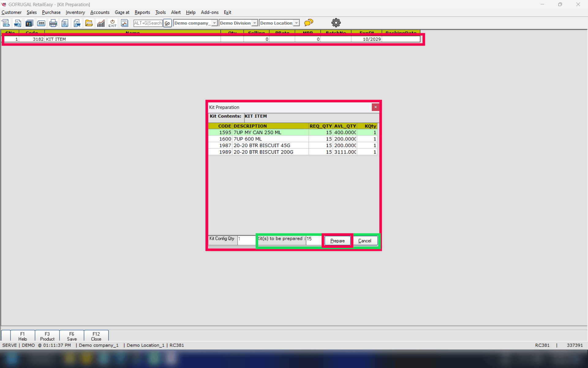This screenshot has width=588, height=368.
Task: Click the yellow chat bubbles icon
Action: point(309,23)
